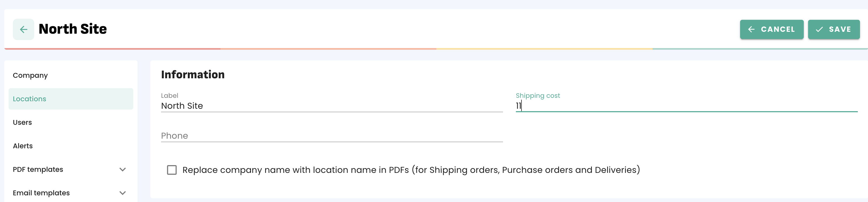Click the PDF templates sidebar label
The height and width of the screenshot is (202, 868).
(38, 169)
